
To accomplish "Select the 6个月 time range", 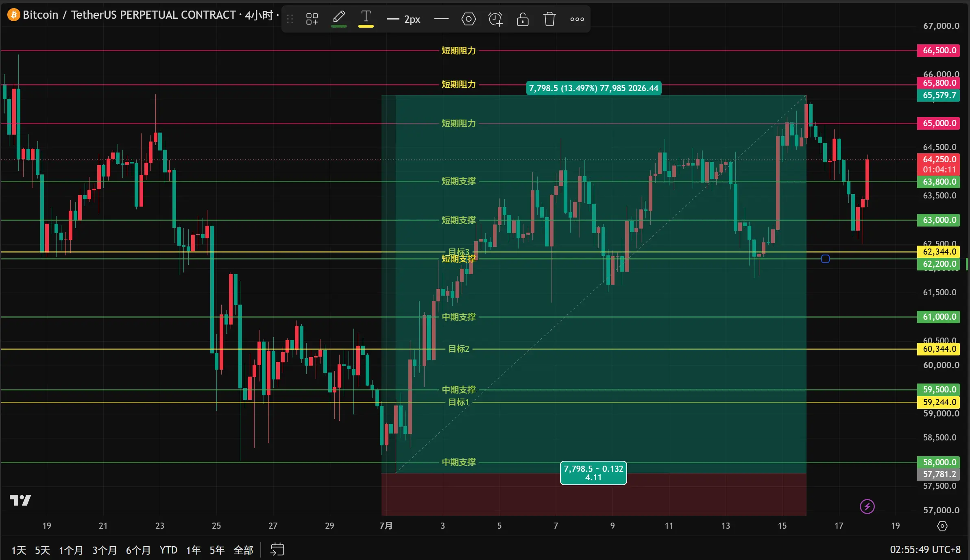I will [x=138, y=550].
